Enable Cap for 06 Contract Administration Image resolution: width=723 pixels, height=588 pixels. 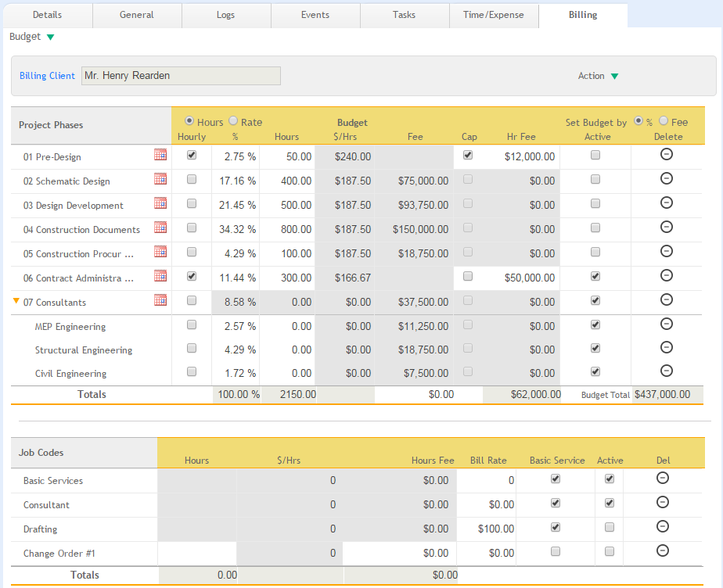pos(468,277)
